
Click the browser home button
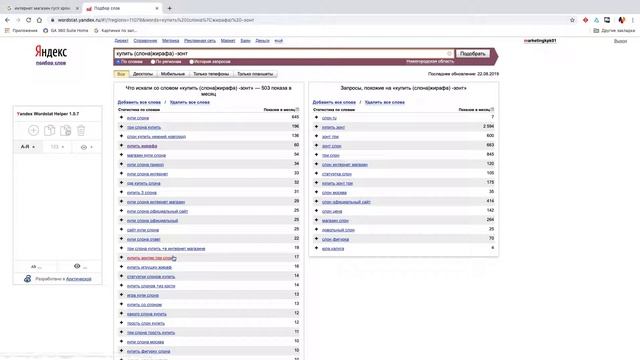(39, 20)
